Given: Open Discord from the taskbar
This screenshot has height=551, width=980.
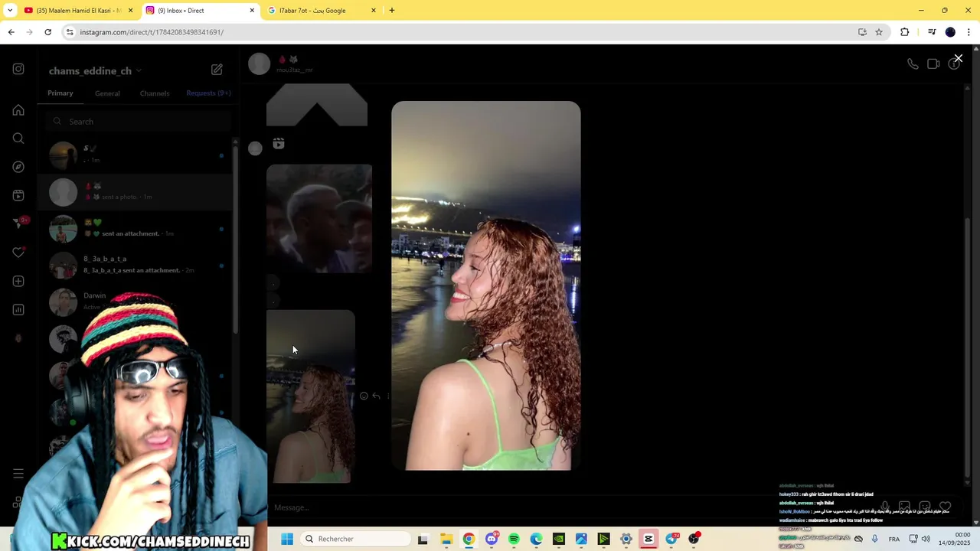Looking at the screenshot, I should coord(492,539).
